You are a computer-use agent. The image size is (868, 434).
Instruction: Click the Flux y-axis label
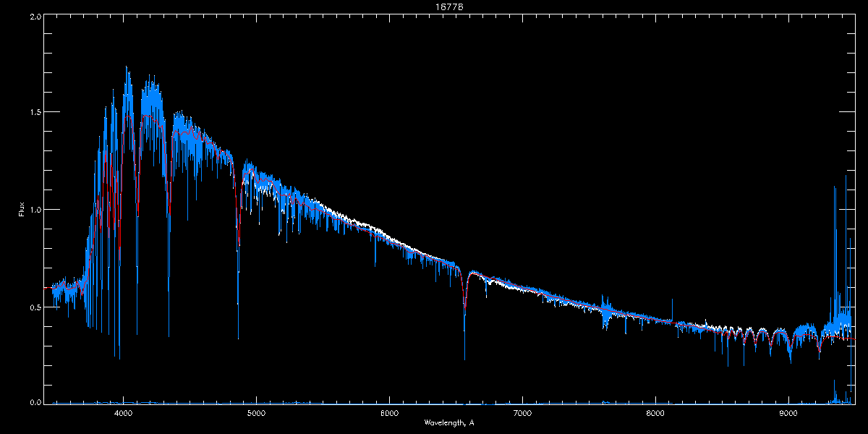coord(22,209)
